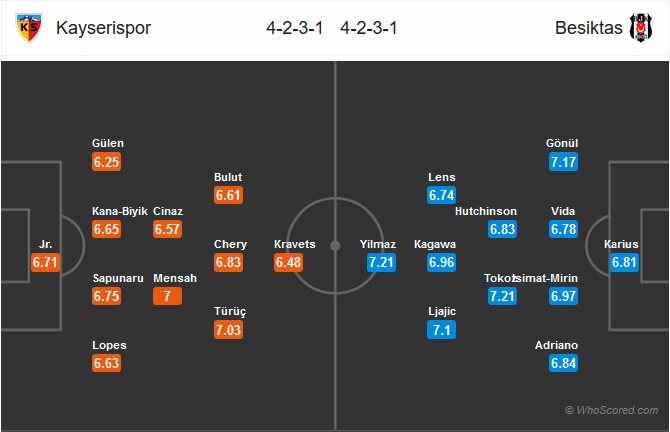This screenshot has width=670, height=432.
Task: Click Mensah's orange 7 rating badge
Action: coord(168,296)
